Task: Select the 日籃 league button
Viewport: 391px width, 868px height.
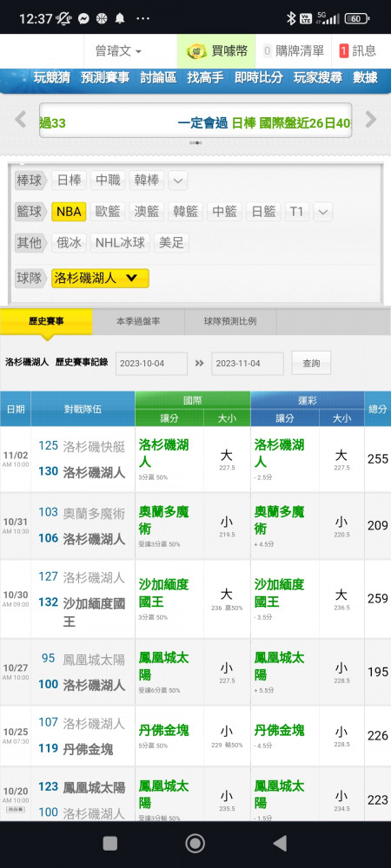Action: click(x=263, y=212)
